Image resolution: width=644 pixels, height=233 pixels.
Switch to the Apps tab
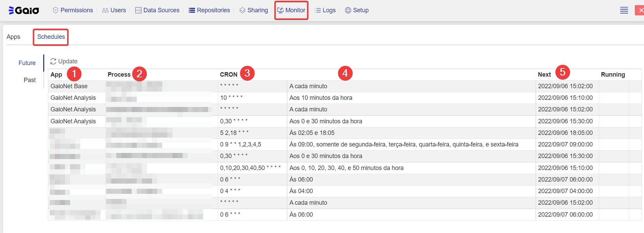13,37
